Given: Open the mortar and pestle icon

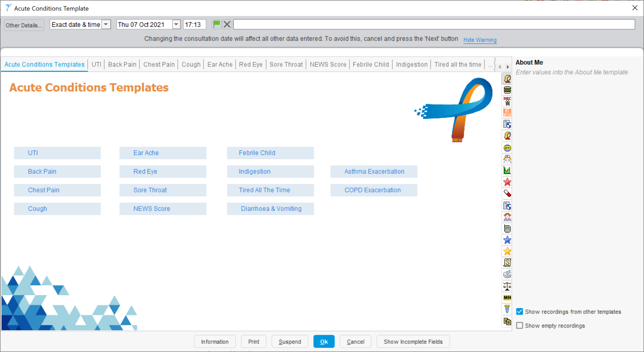Looking at the screenshot, I should (507, 274).
